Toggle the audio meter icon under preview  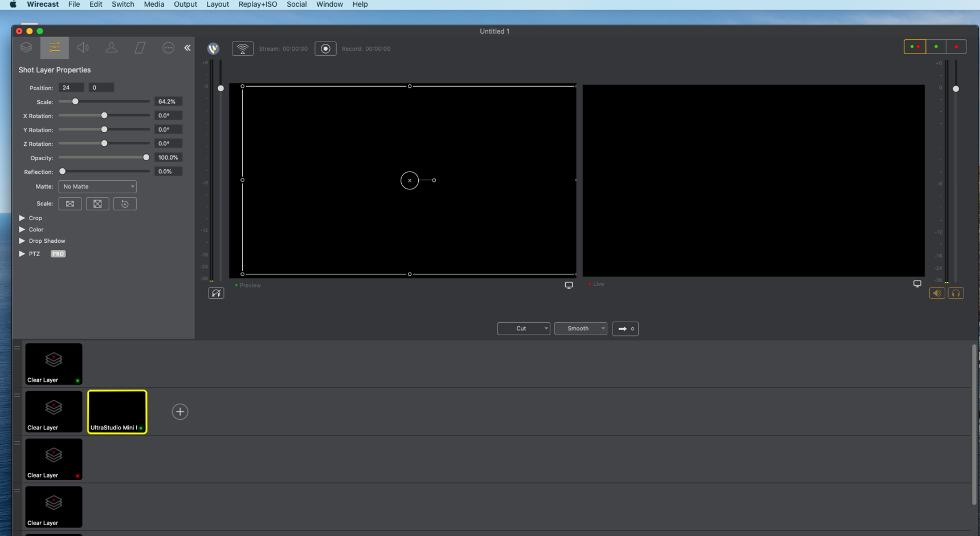(216, 293)
